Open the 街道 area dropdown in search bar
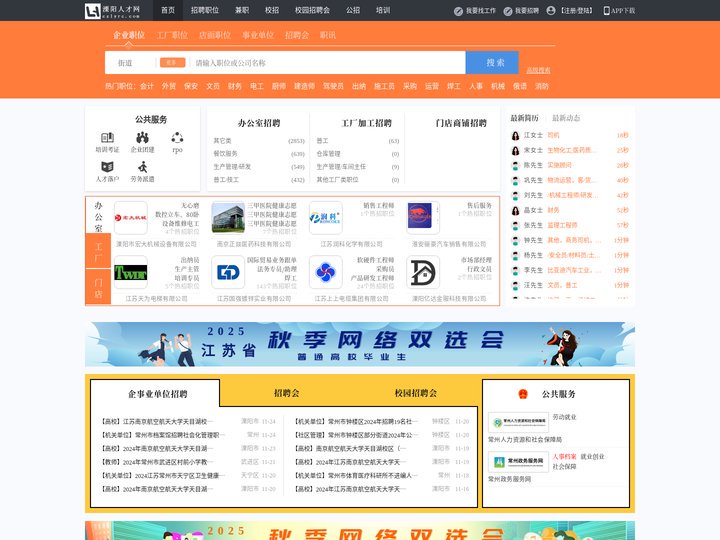Viewport: 720px width, 540px height. point(131,63)
